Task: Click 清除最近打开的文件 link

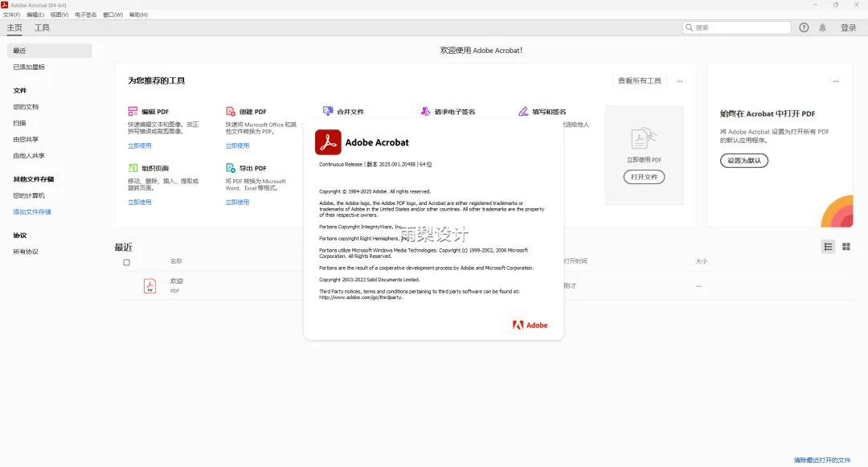Action: (822, 461)
